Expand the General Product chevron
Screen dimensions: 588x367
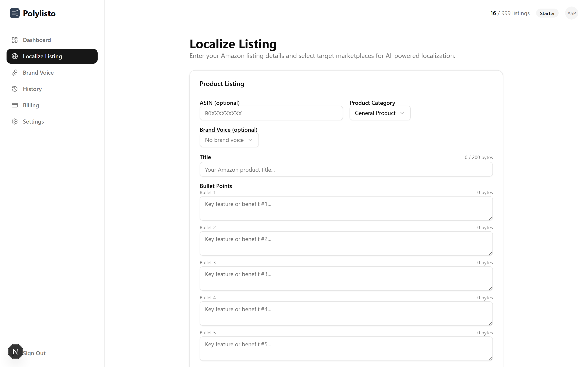(x=402, y=113)
